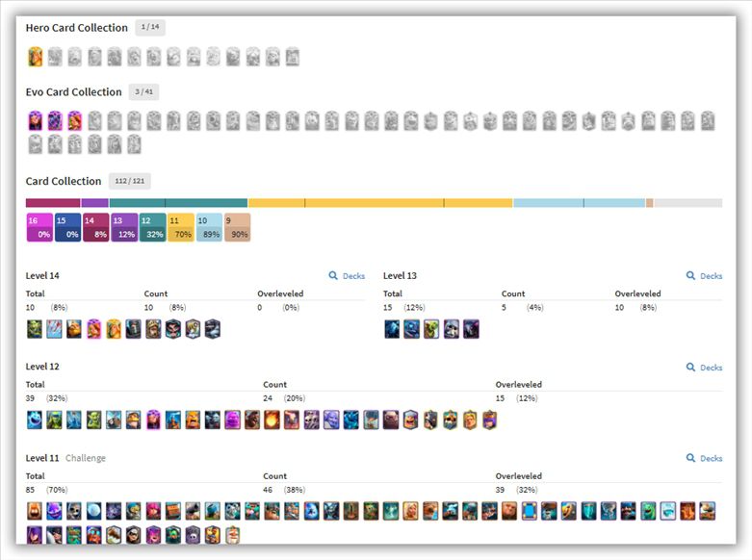Open the last card in Level 13 row
Image resolution: width=752 pixels, height=560 pixels.
(x=471, y=329)
